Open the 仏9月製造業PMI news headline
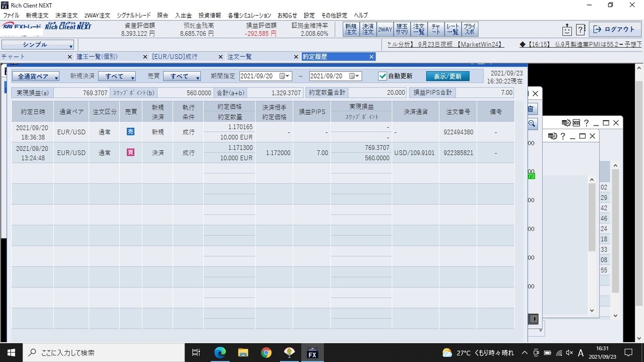 click(581, 45)
